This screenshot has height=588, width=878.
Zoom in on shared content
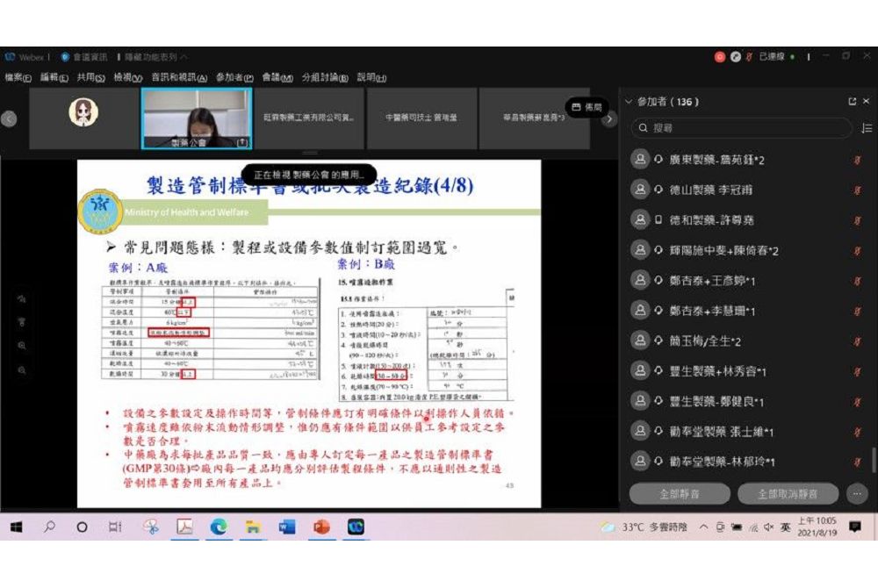pyautogui.click(x=21, y=346)
